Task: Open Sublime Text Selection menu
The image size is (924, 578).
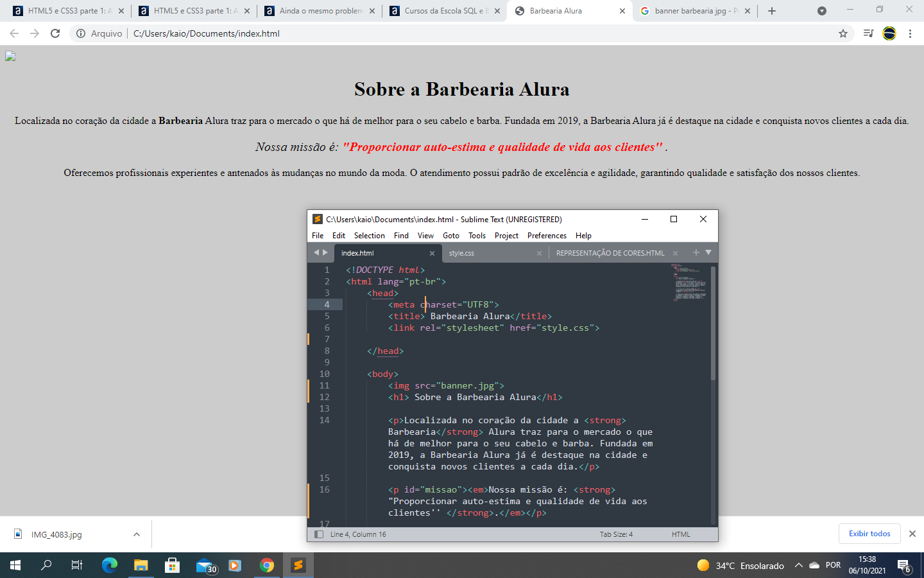Action: [370, 236]
